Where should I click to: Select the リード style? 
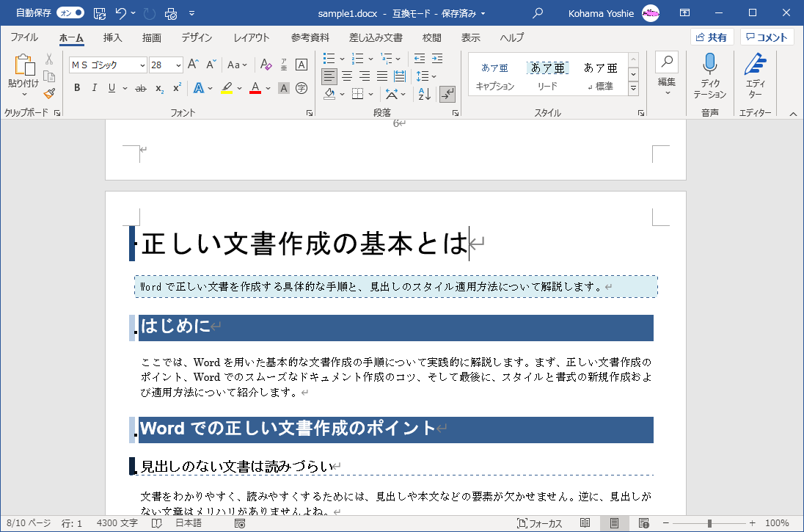coord(547,76)
